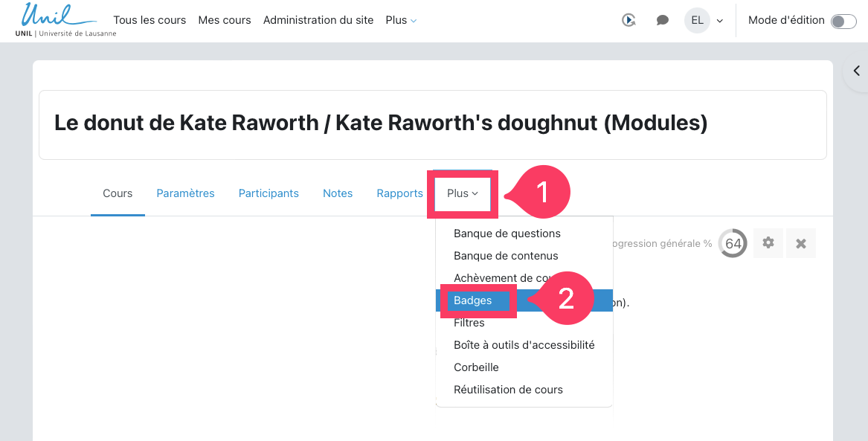868x441 pixels.
Task: Open the settings gear icon
Action: (x=768, y=243)
